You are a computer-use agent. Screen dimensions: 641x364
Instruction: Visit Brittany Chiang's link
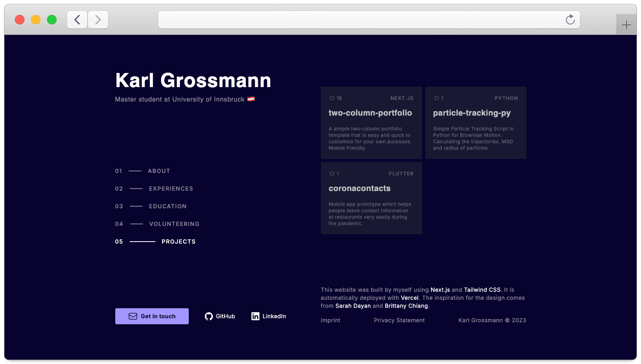coord(406,306)
